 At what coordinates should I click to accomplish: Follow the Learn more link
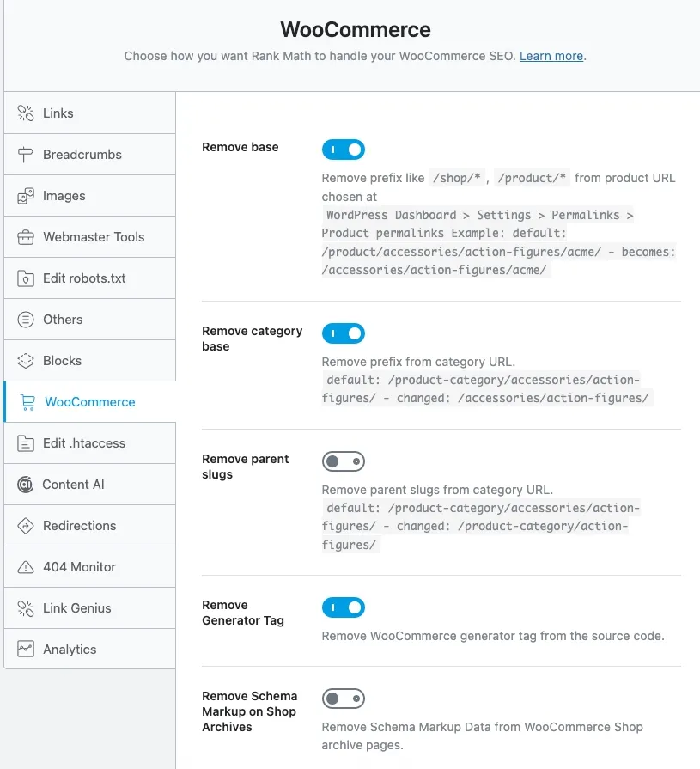pyautogui.click(x=551, y=57)
